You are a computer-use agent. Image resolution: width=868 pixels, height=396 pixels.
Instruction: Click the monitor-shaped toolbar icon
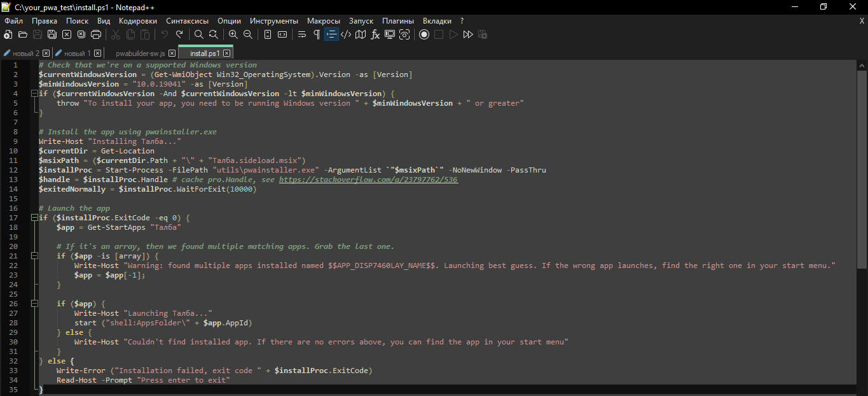tap(390, 34)
